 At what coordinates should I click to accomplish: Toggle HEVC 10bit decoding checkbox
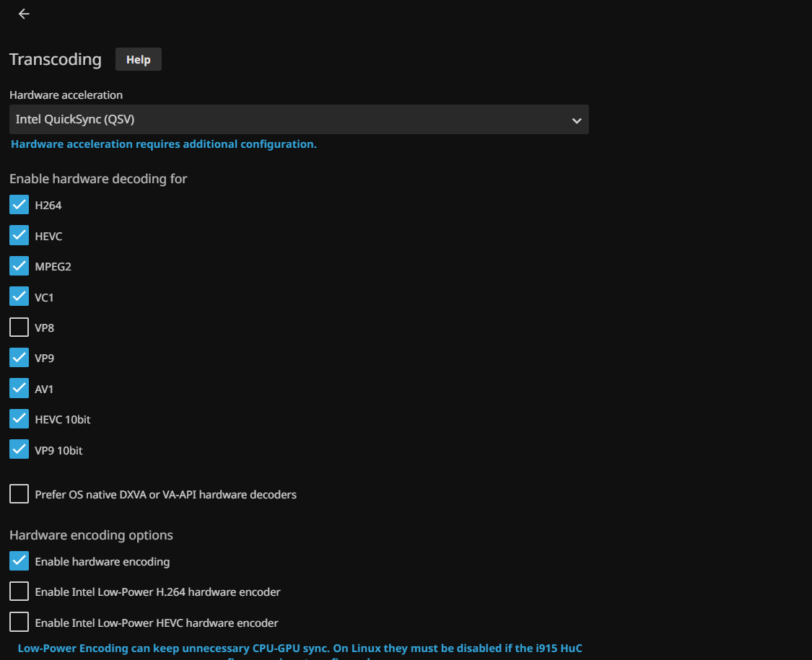coord(19,419)
